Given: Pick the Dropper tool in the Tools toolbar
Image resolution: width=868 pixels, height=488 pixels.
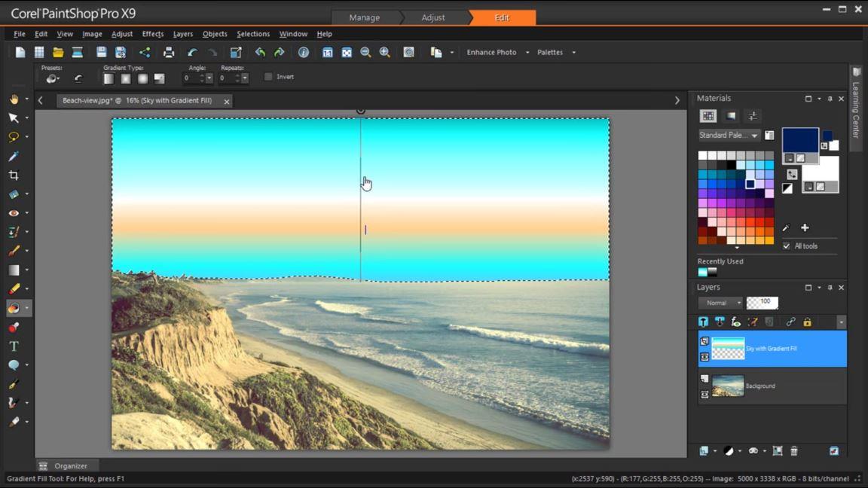Looking at the screenshot, I should (14, 156).
